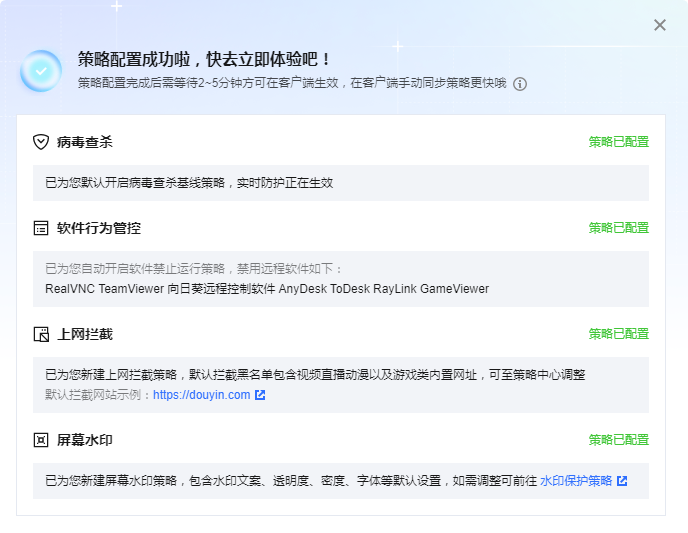Click the shield icon beside 病毒查杀
This screenshot has height=533, width=688.
41,142
